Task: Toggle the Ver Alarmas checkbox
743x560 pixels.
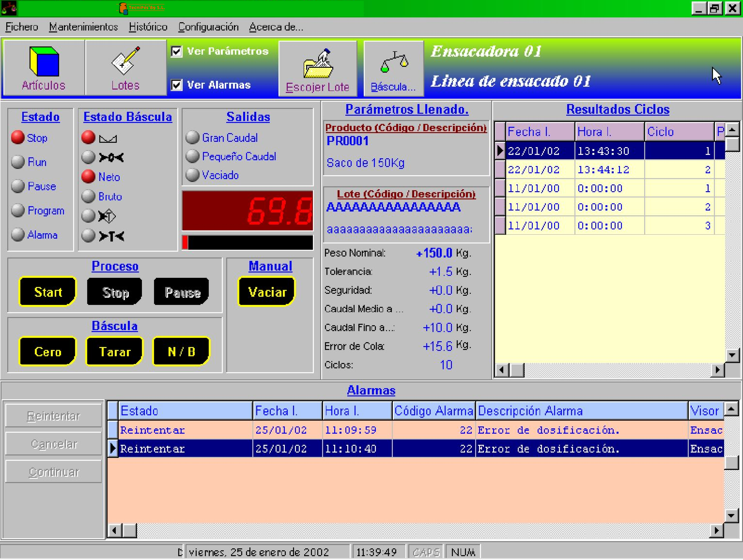Action: pyautogui.click(x=177, y=85)
